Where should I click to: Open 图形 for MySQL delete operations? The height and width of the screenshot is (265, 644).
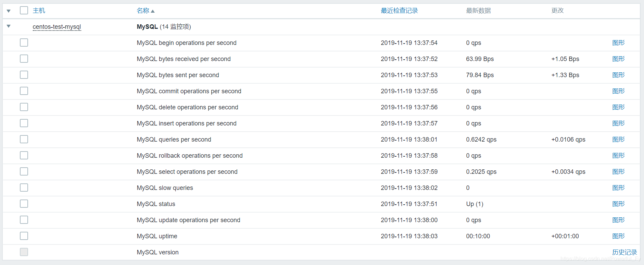pyautogui.click(x=618, y=107)
